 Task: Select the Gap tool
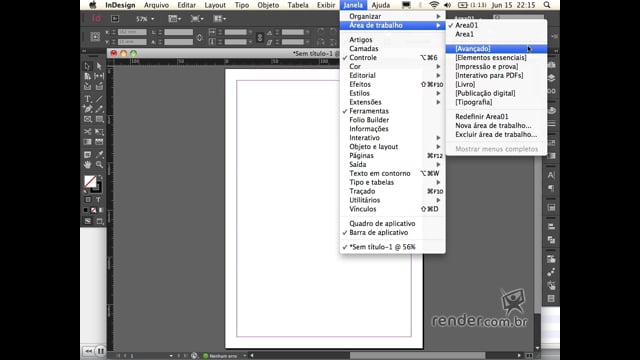(99, 76)
